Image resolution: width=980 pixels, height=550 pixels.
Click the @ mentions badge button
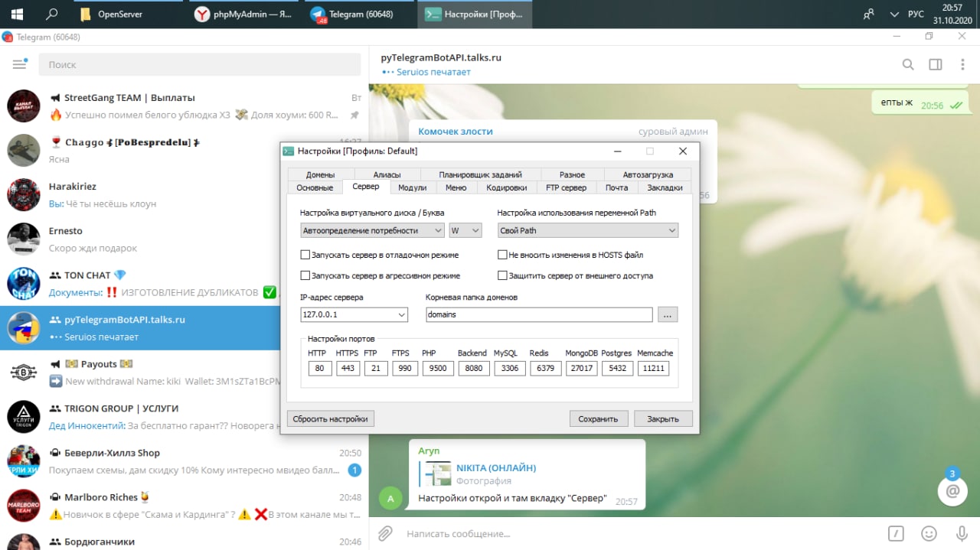(952, 491)
